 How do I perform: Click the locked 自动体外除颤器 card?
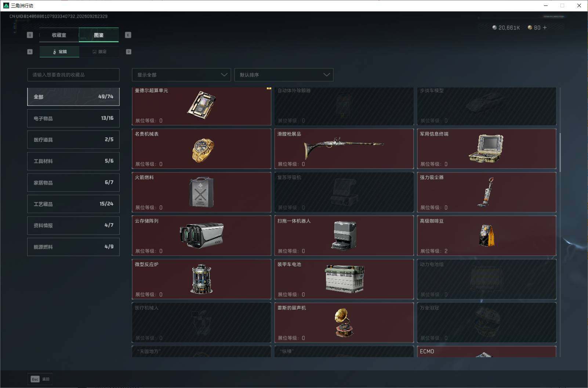[344, 106]
